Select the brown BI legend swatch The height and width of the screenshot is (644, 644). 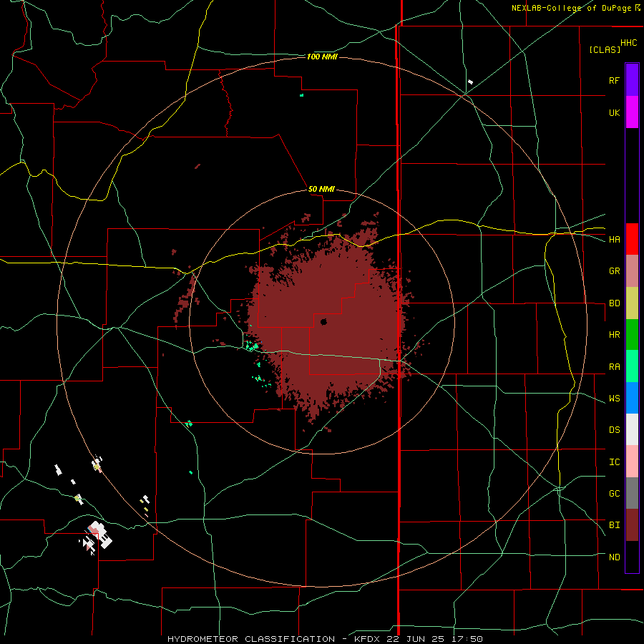point(632,525)
